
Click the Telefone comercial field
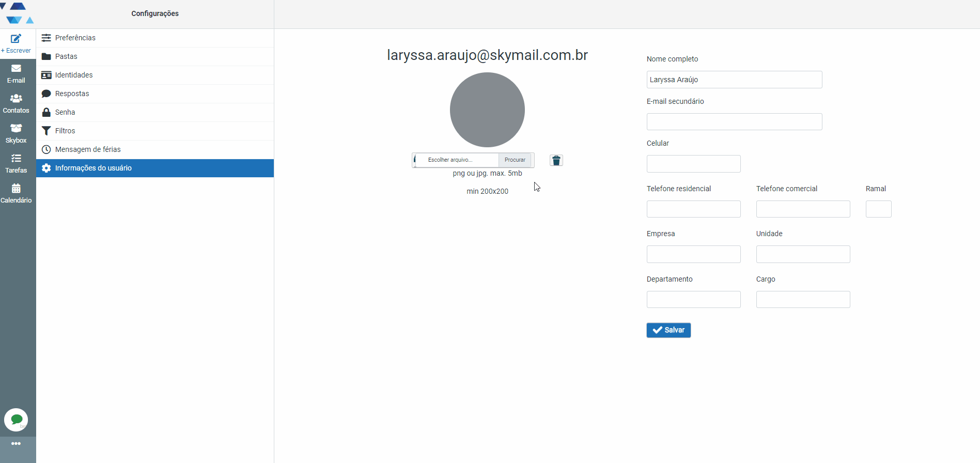pyautogui.click(x=803, y=209)
